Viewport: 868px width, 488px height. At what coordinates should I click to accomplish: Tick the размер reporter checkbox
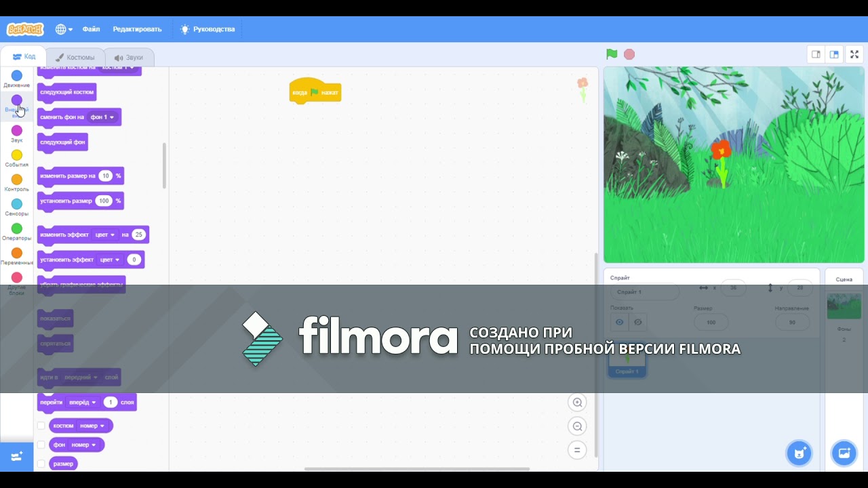click(41, 464)
